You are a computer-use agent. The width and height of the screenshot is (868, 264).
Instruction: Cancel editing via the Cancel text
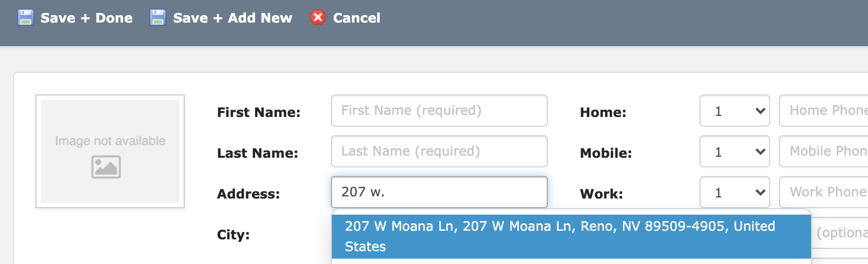(357, 18)
